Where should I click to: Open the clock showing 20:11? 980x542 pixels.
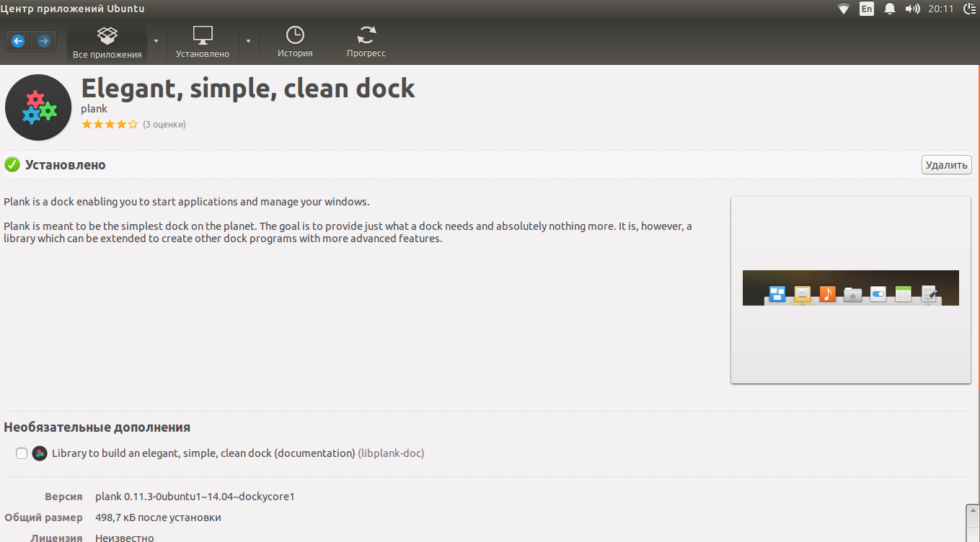click(940, 9)
